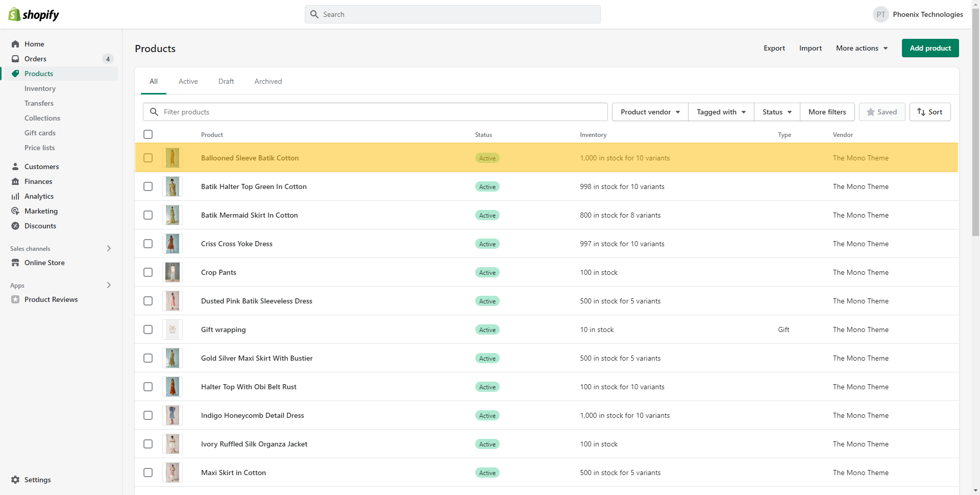The width and height of the screenshot is (980, 495).
Task: Open the Tagged with filter dropdown
Action: (721, 112)
